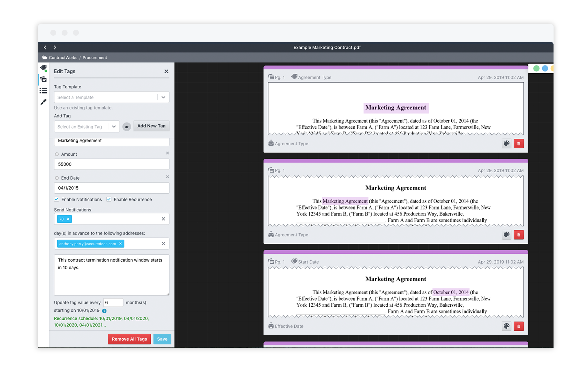Pick the green color swatch dot

pos(536,68)
